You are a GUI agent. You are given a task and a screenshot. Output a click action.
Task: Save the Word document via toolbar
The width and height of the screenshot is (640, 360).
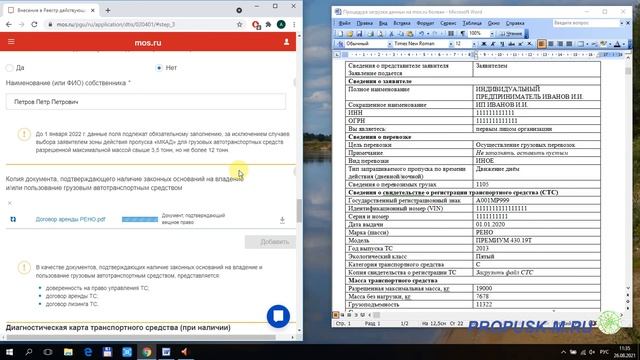click(x=359, y=33)
